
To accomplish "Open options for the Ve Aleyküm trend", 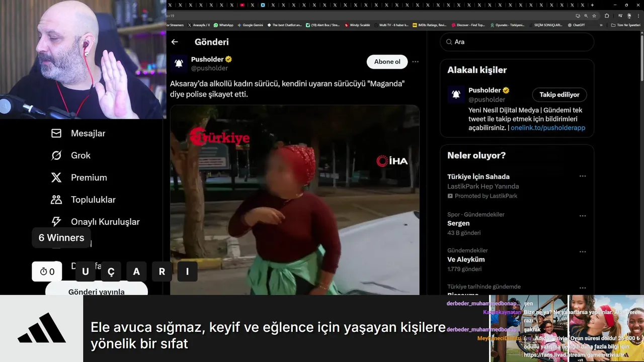I will pos(582,252).
